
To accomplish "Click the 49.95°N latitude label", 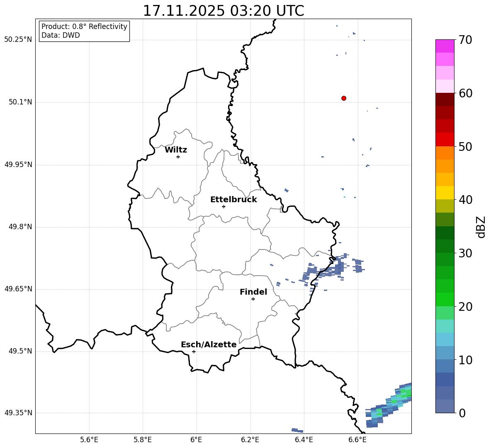I will pyautogui.click(x=18, y=165).
